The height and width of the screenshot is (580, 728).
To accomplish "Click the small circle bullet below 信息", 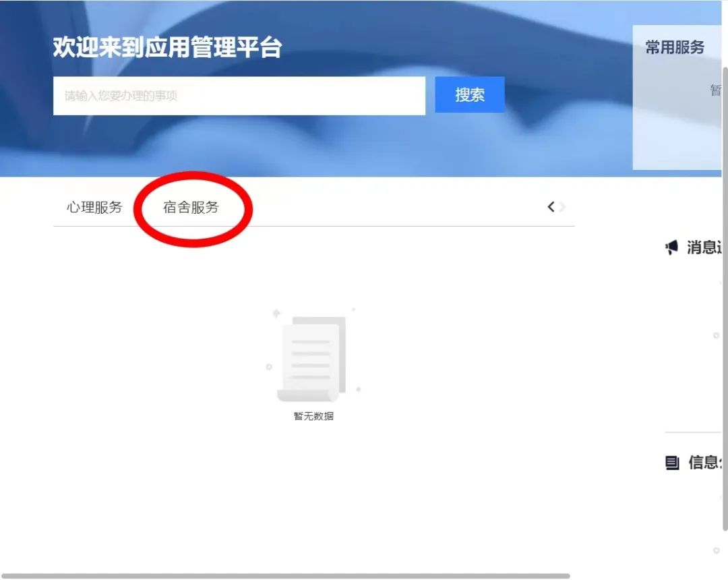I will [x=716, y=550].
